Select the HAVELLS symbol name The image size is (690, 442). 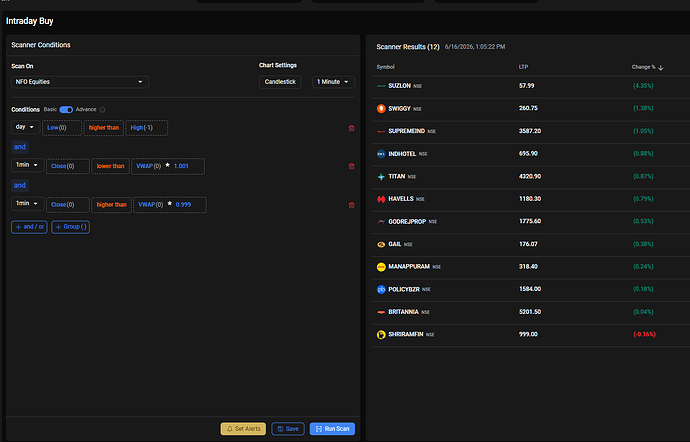tap(401, 199)
